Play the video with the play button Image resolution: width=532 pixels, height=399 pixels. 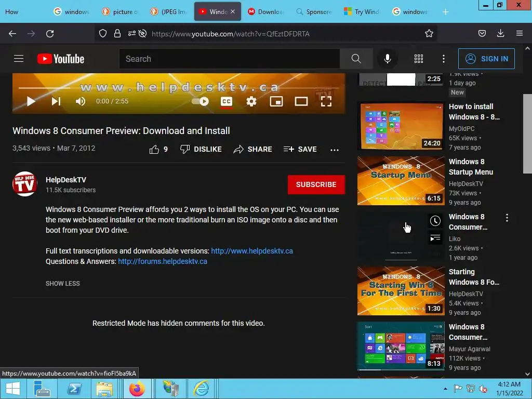tap(31, 101)
